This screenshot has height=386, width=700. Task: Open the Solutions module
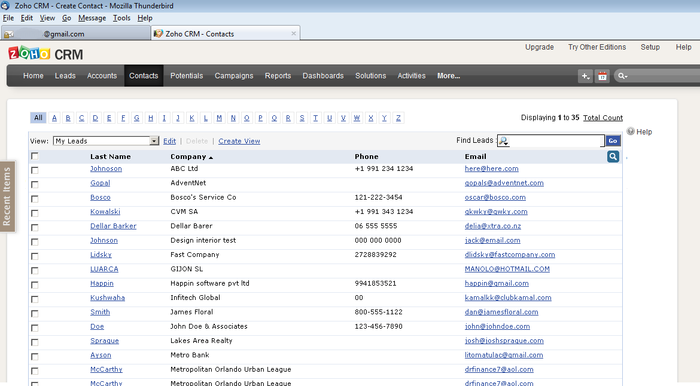coord(371,76)
